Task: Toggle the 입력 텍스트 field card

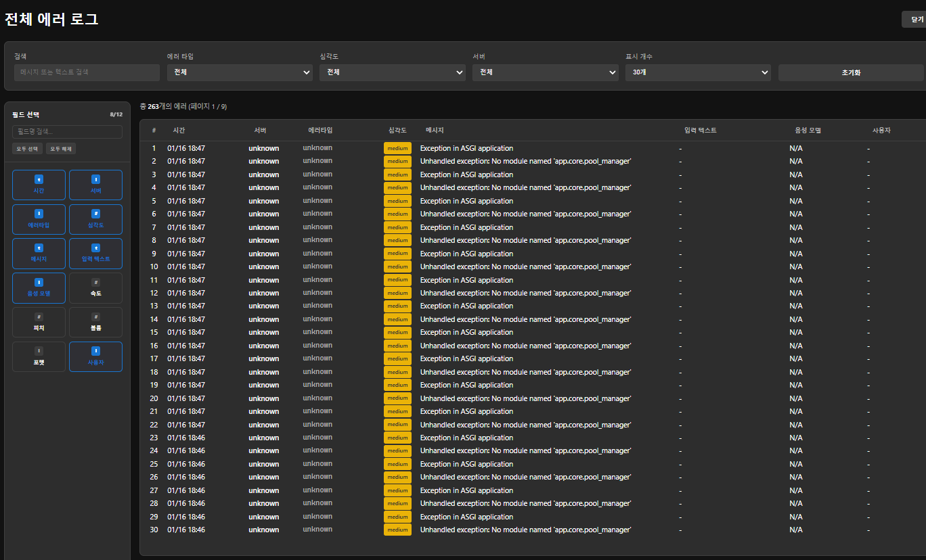Action: point(95,253)
